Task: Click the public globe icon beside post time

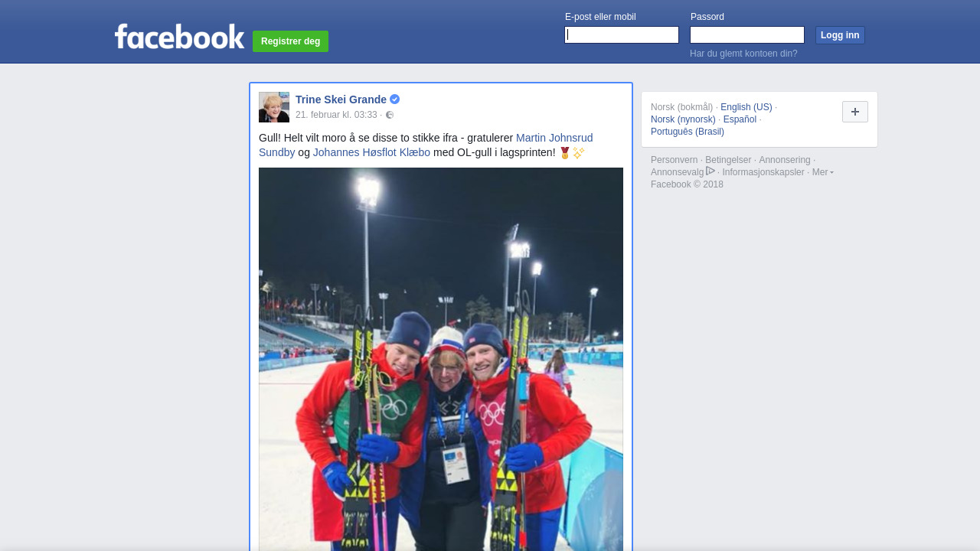Action: (390, 115)
